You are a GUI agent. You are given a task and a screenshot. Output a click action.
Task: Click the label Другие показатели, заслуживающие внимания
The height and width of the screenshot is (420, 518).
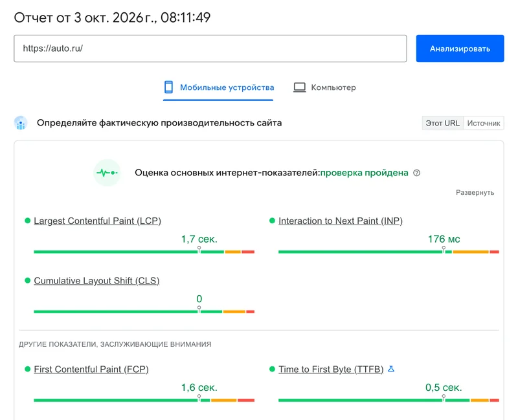pos(115,344)
